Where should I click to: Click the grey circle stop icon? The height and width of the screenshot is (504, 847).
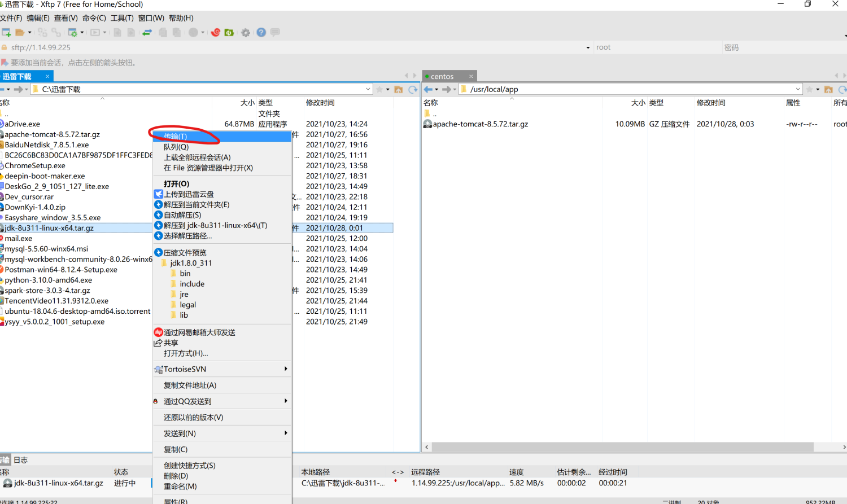tap(193, 33)
